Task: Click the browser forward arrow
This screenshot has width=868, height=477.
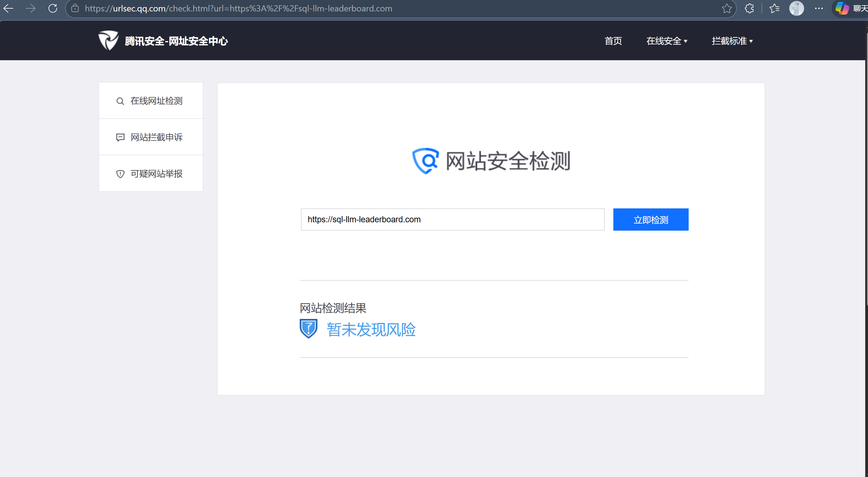Action: pyautogui.click(x=31, y=8)
